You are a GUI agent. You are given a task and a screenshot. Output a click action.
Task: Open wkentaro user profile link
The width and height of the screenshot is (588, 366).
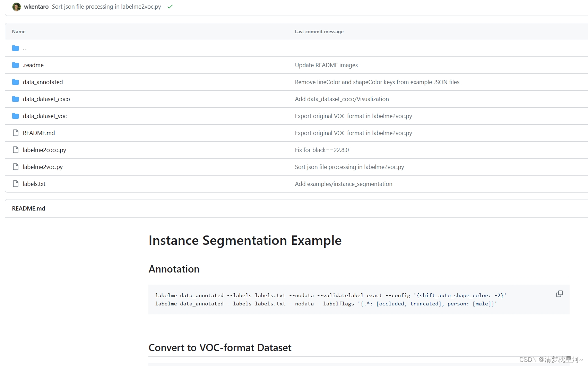click(x=36, y=7)
